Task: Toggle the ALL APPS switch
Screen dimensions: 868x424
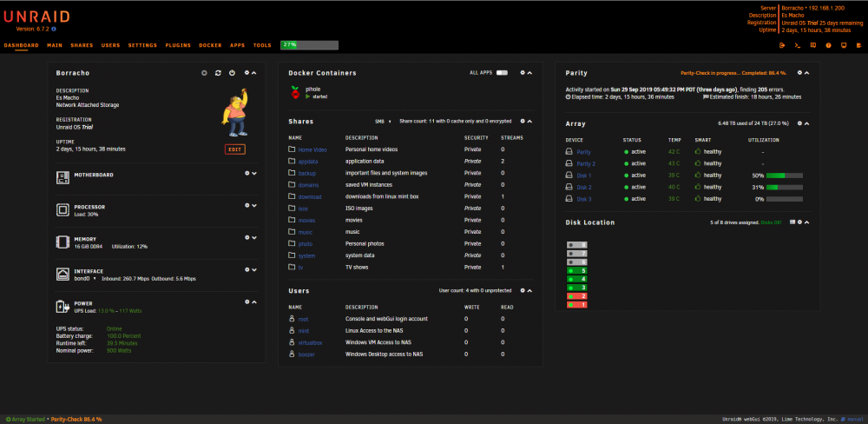Action: pos(502,73)
